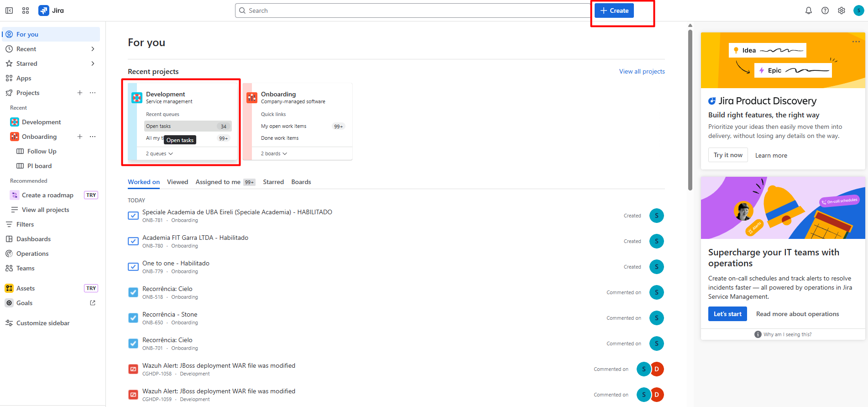Open ellipsis menu beside Onboarding in sidebar
The width and height of the screenshot is (868, 407).
coord(93,137)
